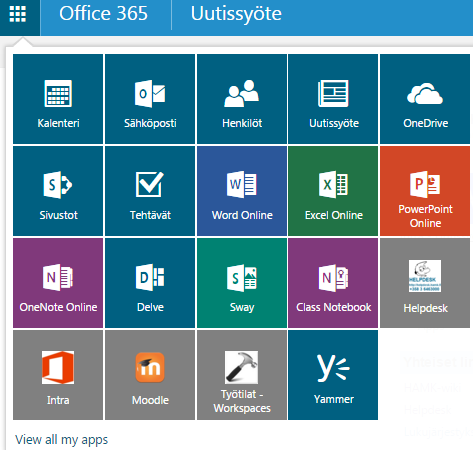Click the faded HAMK-wiki link
Screen dimensions: 473x450
point(432,388)
